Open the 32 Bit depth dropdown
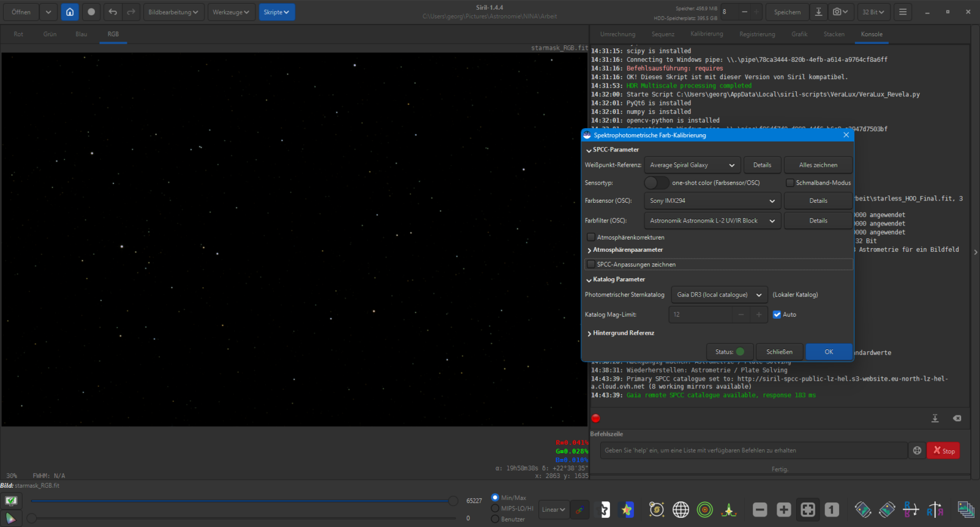 (x=873, y=12)
